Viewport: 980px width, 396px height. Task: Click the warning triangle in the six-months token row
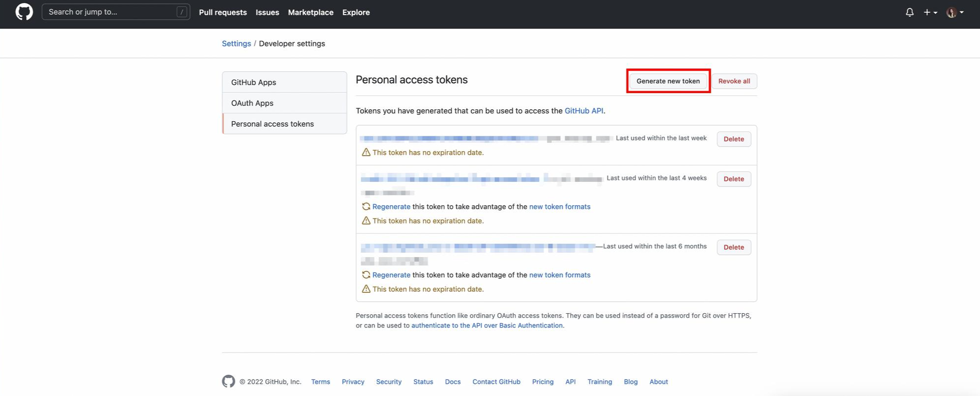366,289
